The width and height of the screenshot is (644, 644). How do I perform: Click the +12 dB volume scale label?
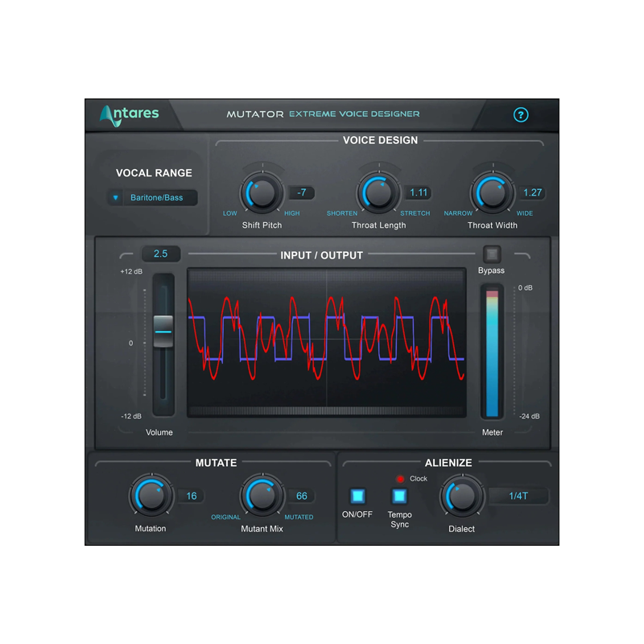pyautogui.click(x=131, y=271)
